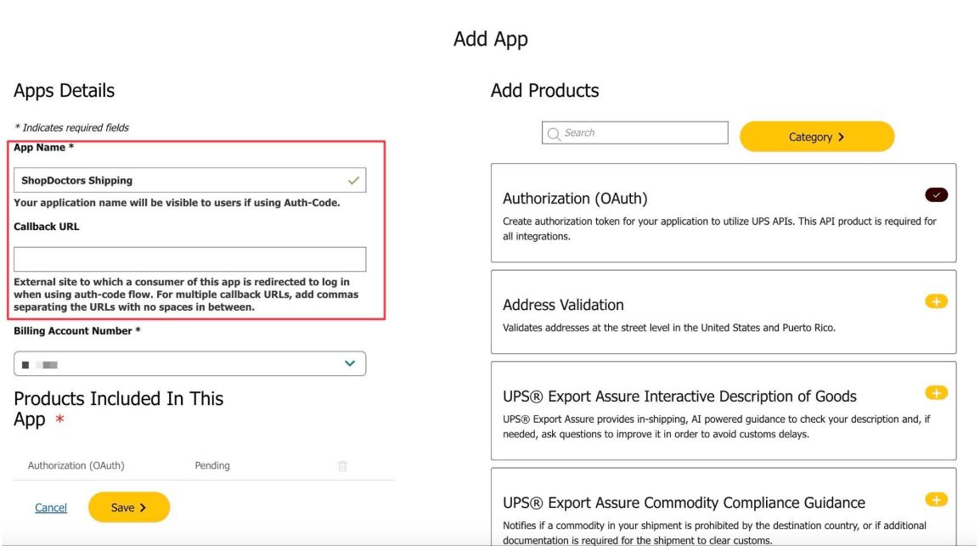Viewport: 980px width, 546px height.
Task: Click the Billing Account Number label
Action: click(77, 331)
